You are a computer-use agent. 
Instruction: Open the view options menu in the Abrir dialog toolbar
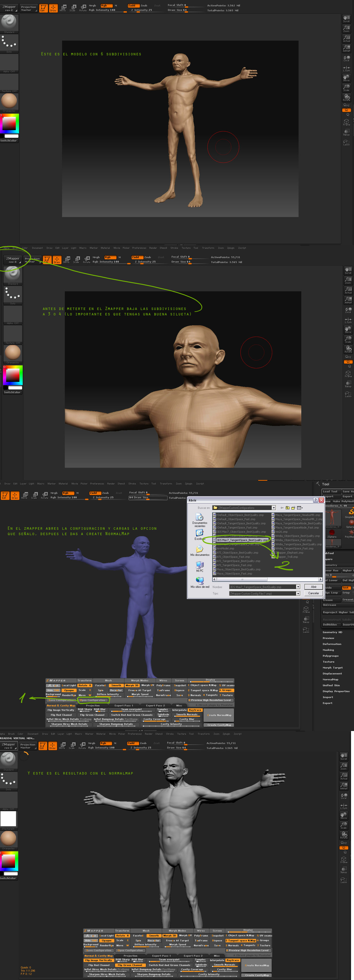tap(300, 508)
